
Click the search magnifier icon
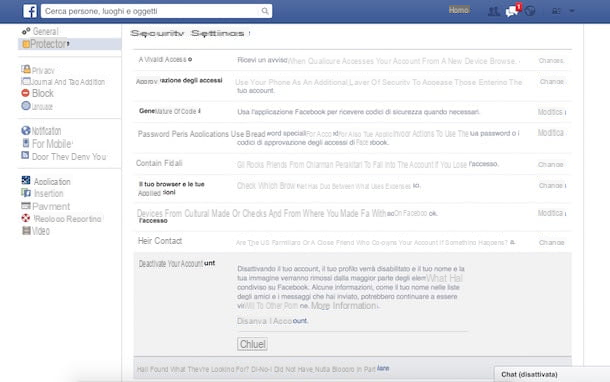(265, 11)
